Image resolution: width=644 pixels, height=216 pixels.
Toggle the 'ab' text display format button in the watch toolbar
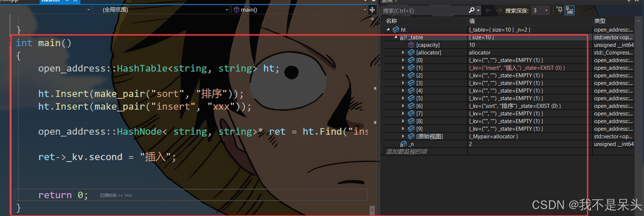tap(569, 11)
